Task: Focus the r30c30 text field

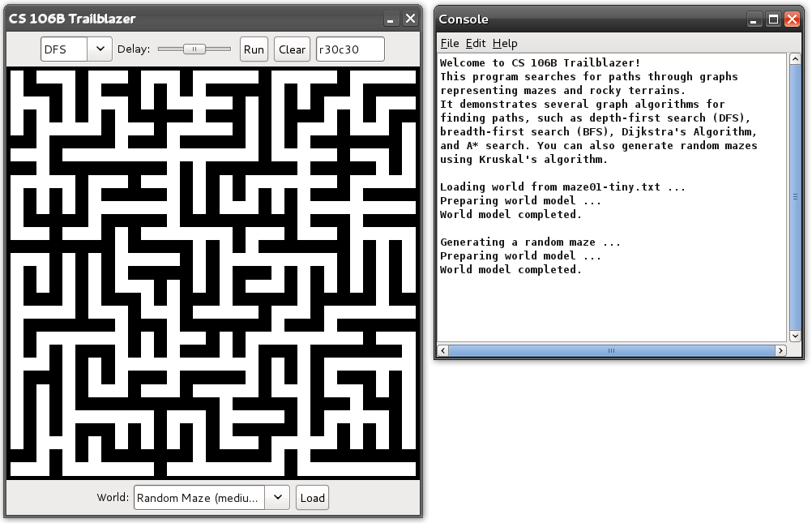Action: click(350, 49)
